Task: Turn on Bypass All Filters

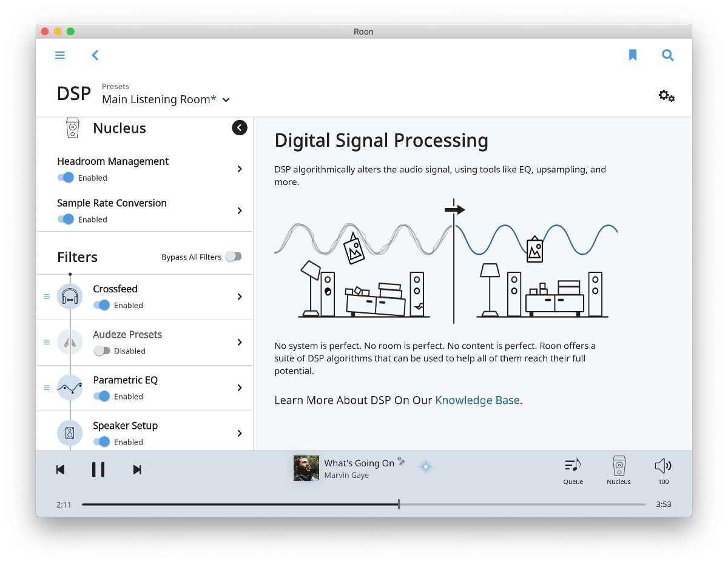Action: click(233, 257)
